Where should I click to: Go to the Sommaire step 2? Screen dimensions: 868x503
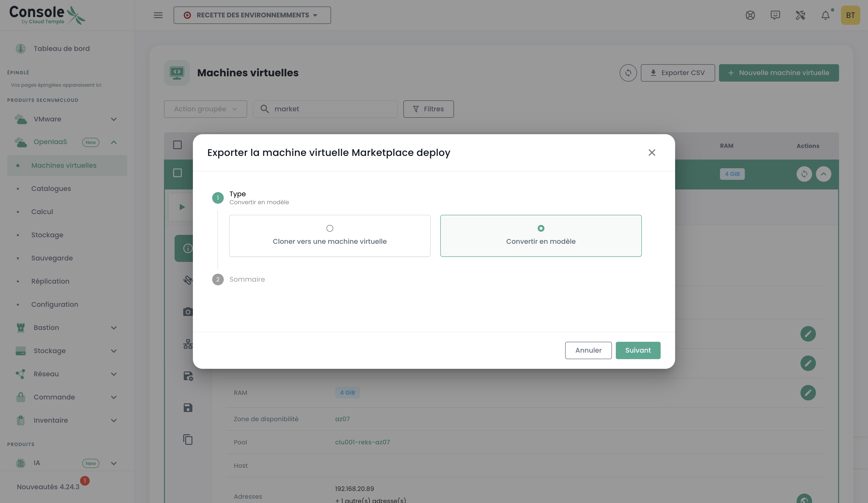coord(247,279)
